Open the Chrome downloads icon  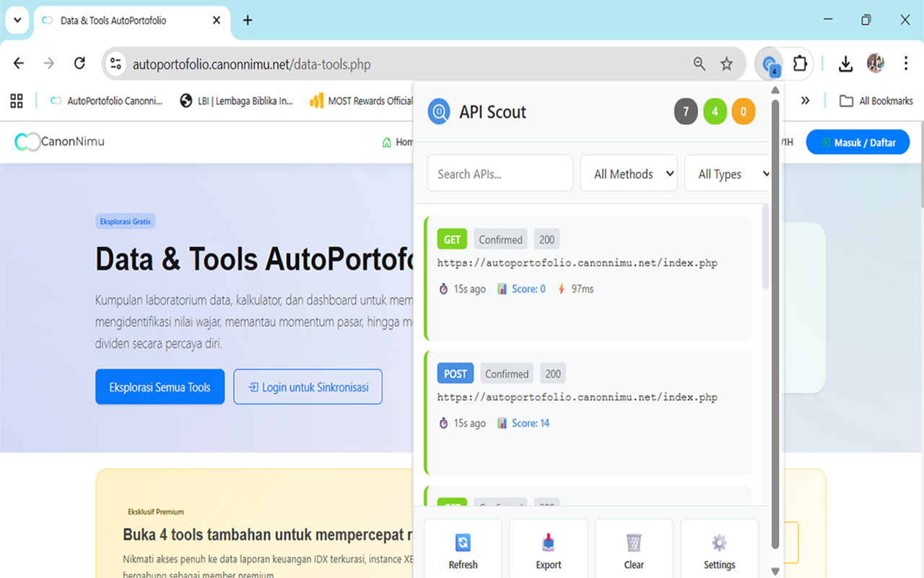coord(845,64)
